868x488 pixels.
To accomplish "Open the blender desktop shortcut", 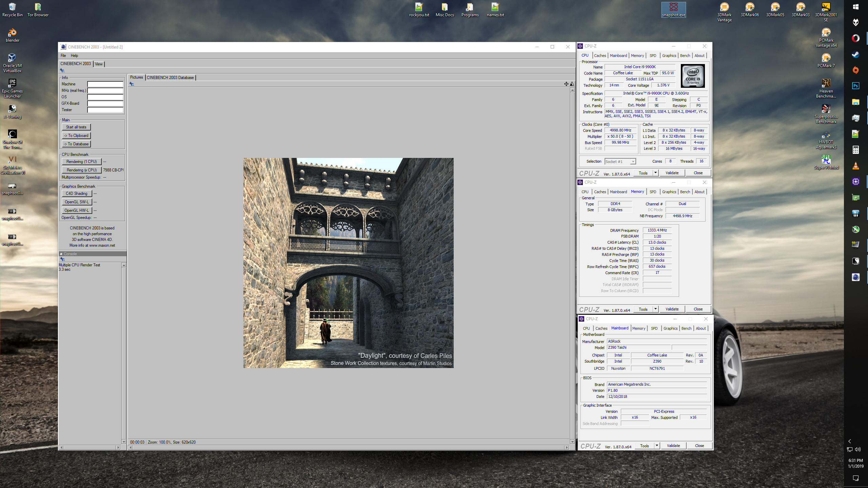I will coord(12,35).
